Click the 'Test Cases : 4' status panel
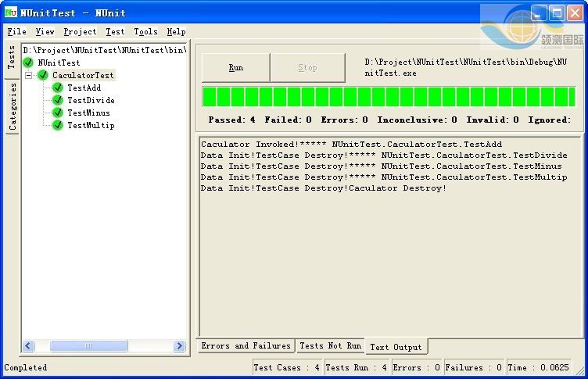The width and height of the screenshot is (588, 379). 287,367
